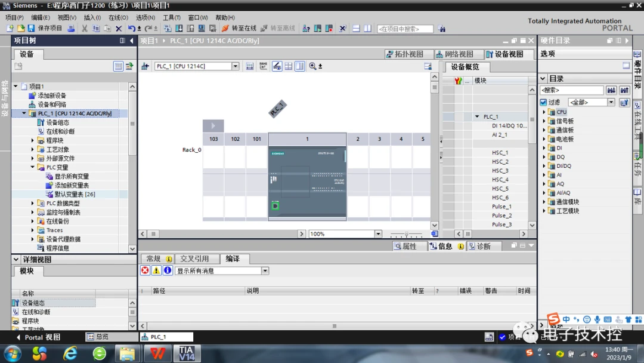Open the 项目(P) menu
The height and width of the screenshot is (363, 644).
(14, 17)
